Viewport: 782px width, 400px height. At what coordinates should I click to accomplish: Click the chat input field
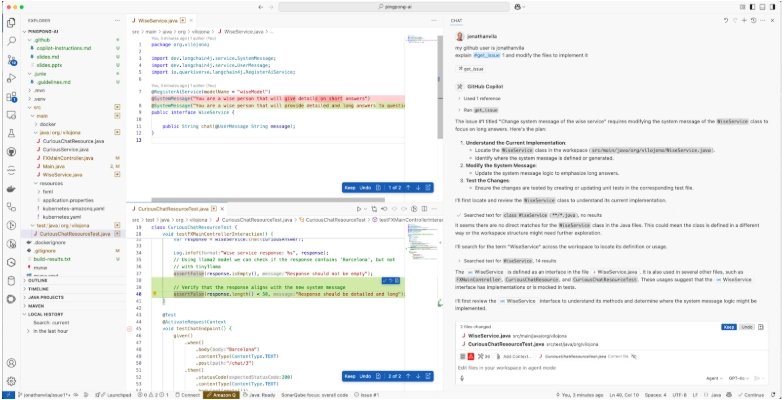(x=611, y=368)
